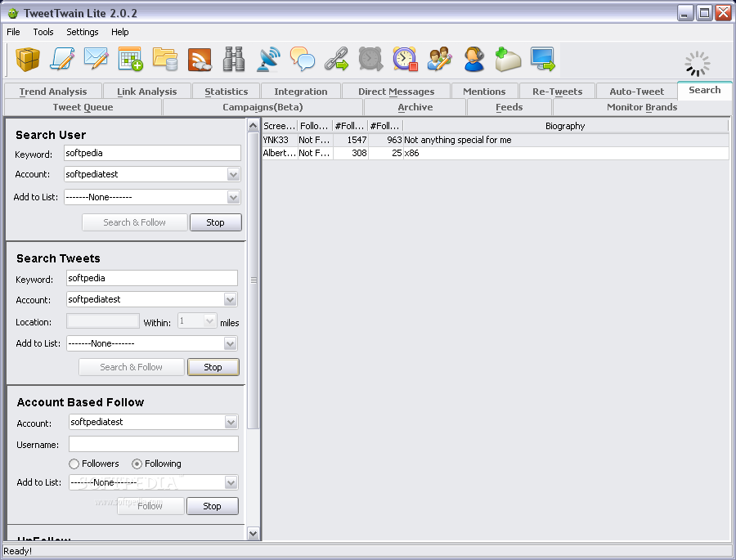Open the Archive tab

tap(415, 107)
